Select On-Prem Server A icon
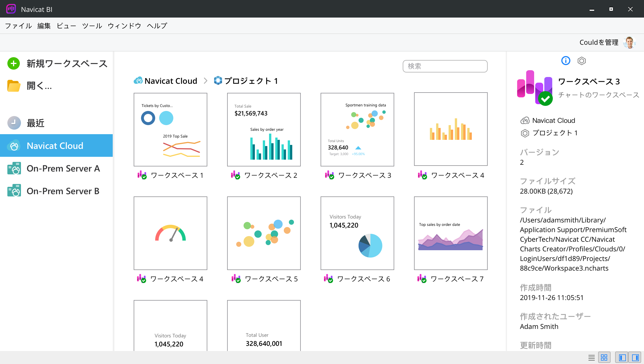Screen dimensions: 644x364 [x=14, y=168]
